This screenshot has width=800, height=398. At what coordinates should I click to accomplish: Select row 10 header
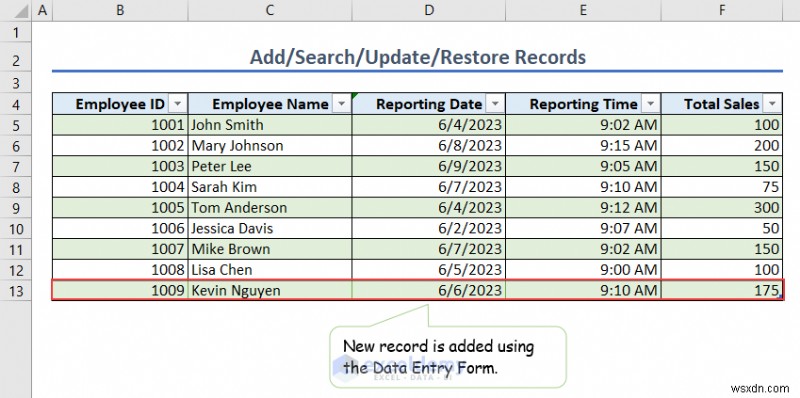click(15, 229)
